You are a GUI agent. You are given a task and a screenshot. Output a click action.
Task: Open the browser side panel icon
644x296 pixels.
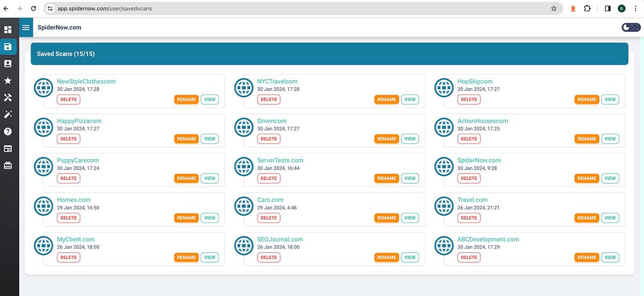(x=608, y=9)
